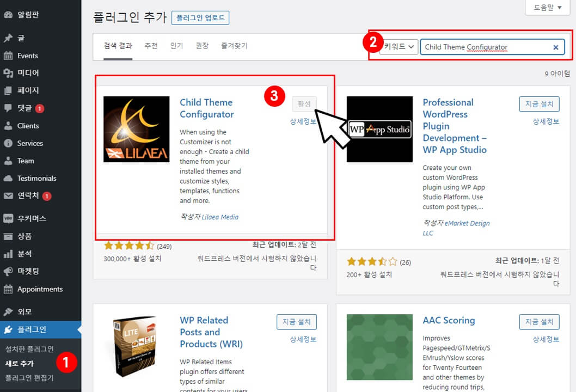Open the 우커머스 menu

[x=40, y=218]
